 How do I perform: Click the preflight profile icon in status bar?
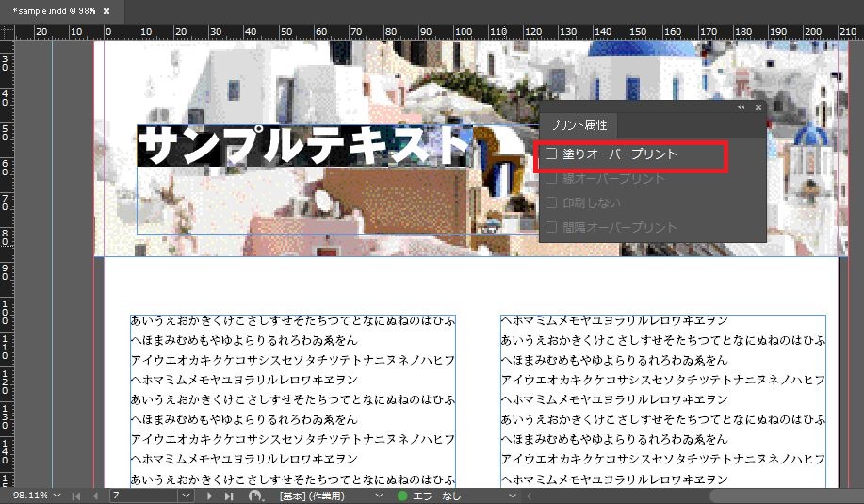pyautogui.click(x=256, y=496)
